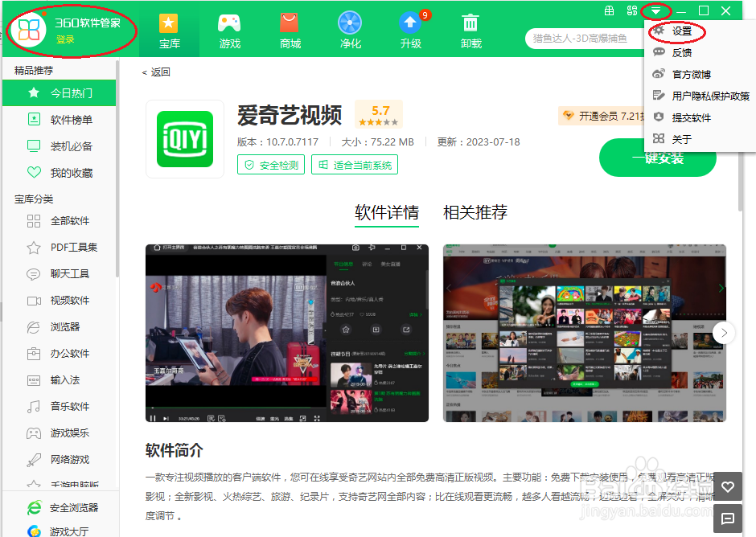
Task: Open the 升级 upgrade tab
Action: 410,31
